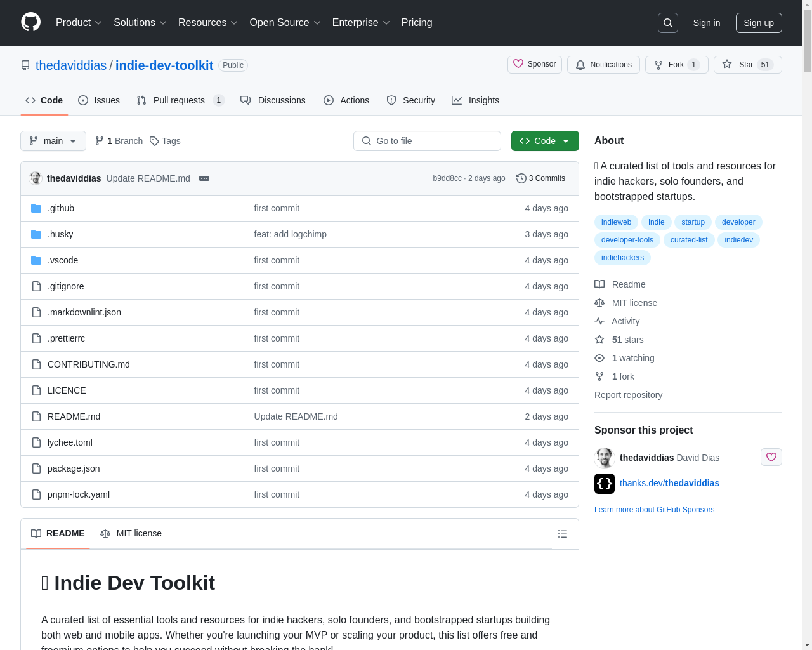Click the Readme book icon in About
Screen dimensions: 812x650
[x=599, y=284]
